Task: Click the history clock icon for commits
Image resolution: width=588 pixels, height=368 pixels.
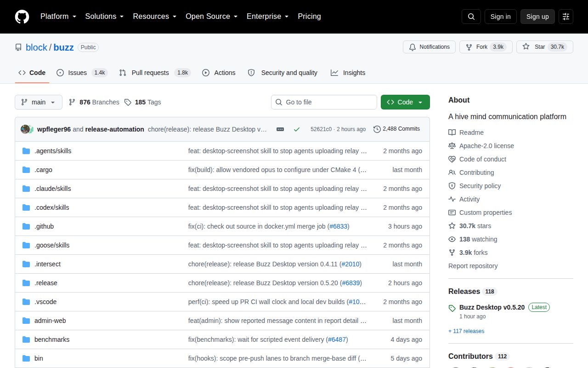Action: coord(377,129)
